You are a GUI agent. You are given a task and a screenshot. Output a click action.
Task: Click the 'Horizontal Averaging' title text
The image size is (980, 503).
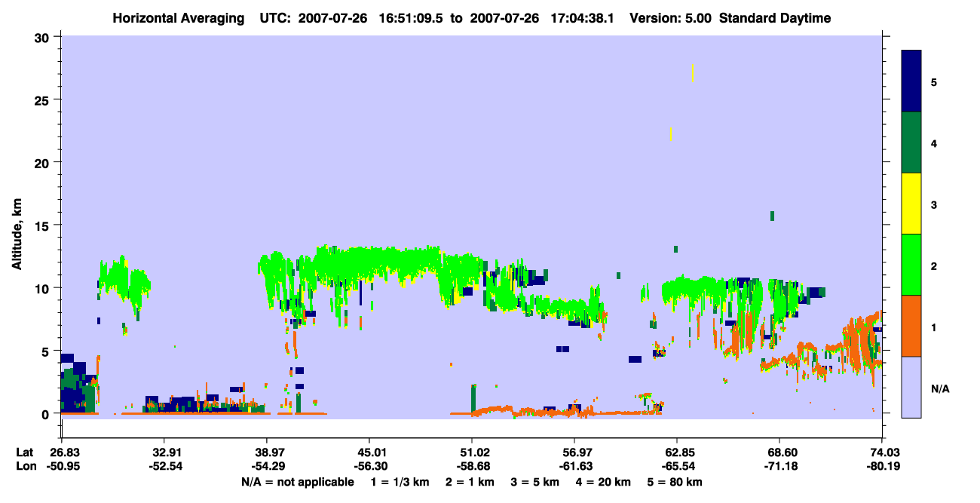pos(177,18)
